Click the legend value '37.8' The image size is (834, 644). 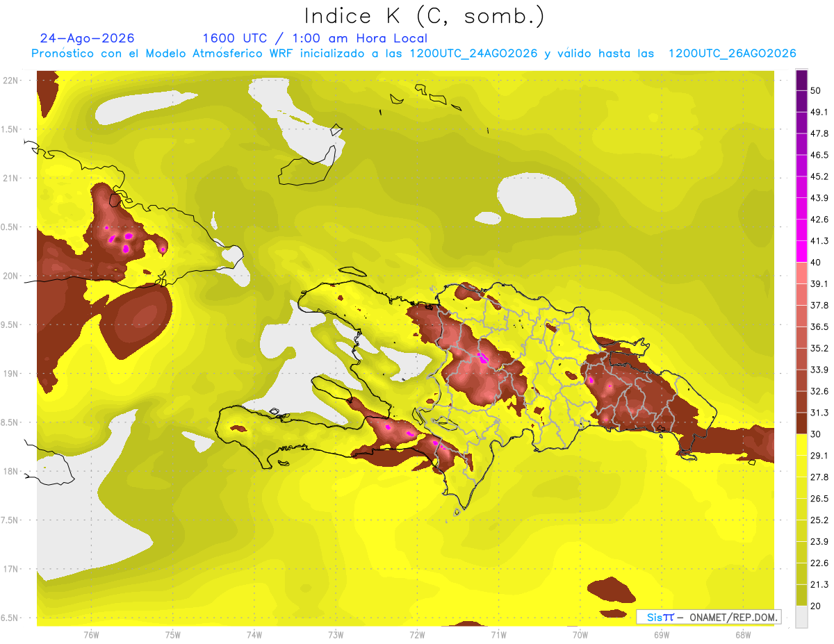(819, 305)
